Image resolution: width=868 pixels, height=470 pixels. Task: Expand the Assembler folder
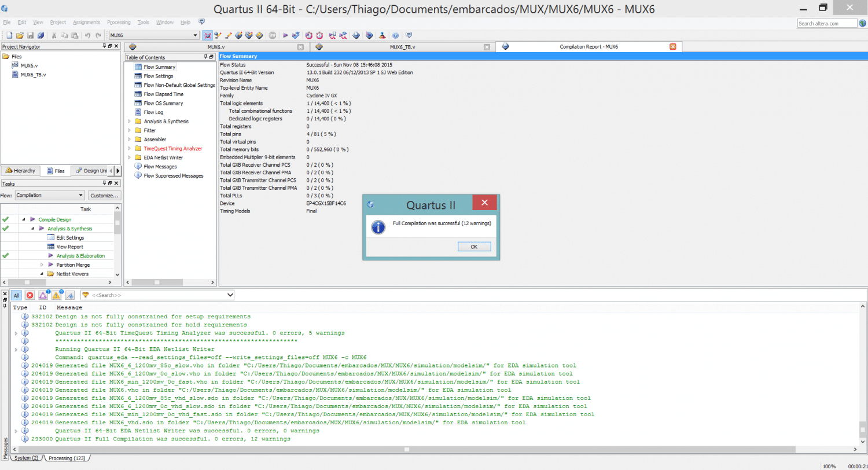(x=130, y=139)
